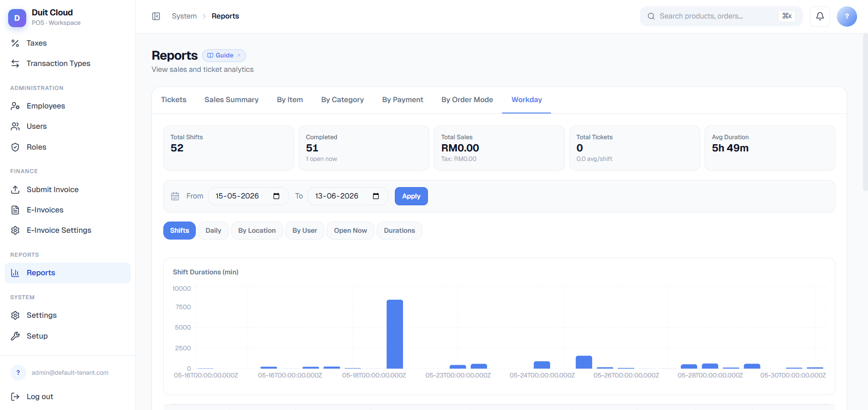Click the E-Invoices document icon

pos(15,210)
